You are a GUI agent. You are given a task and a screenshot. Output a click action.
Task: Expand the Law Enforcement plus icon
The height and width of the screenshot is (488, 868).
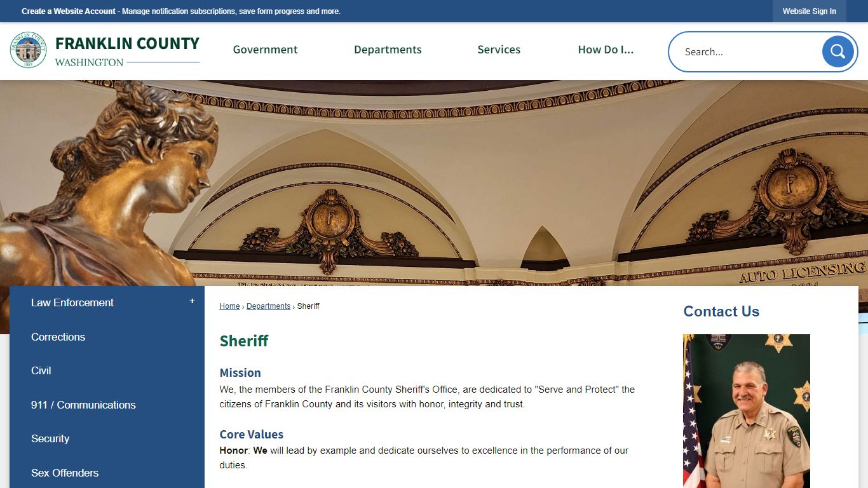192,301
